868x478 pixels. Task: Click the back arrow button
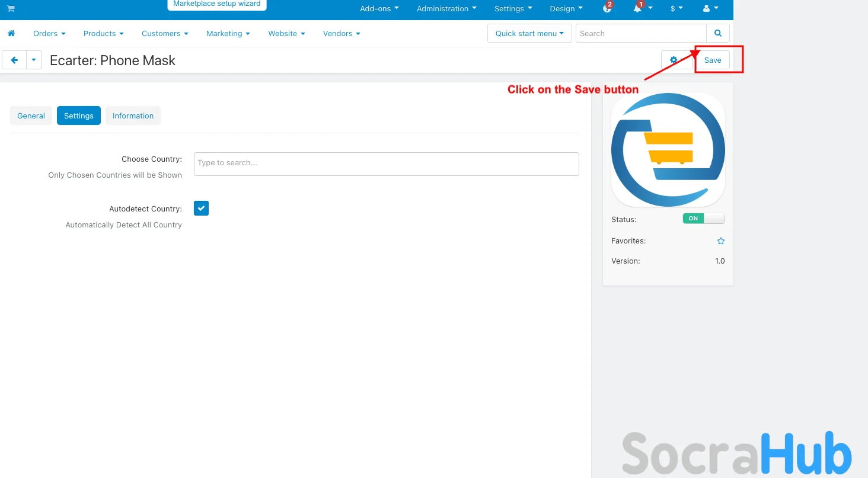click(x=14, y=60)
